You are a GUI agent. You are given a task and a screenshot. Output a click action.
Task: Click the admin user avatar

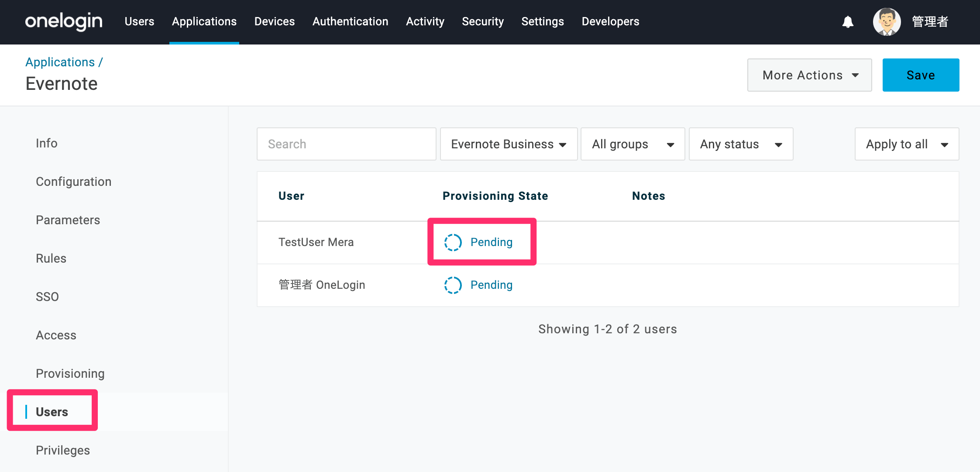coord(887,22)
